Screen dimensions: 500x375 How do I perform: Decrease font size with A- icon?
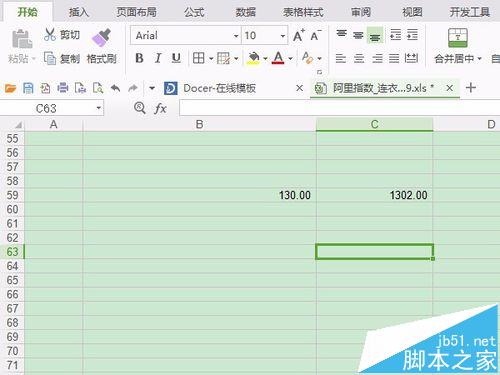pos(315,35)
